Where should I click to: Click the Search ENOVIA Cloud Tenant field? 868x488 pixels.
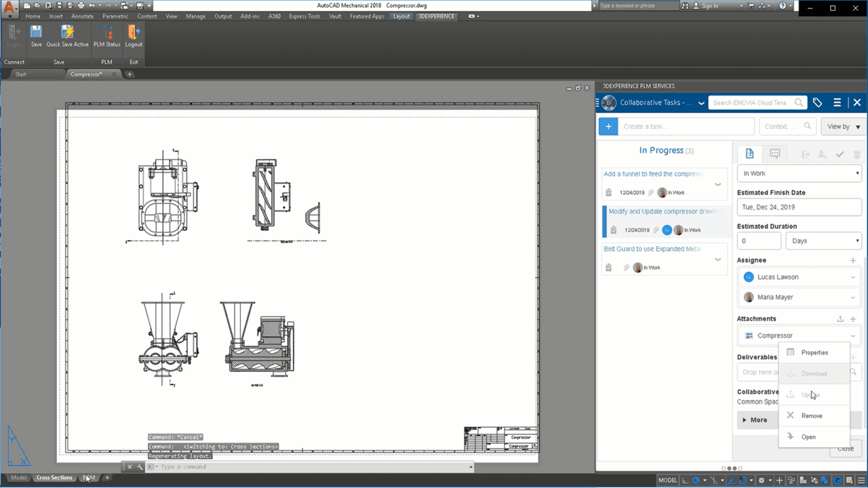tap(750, 103)
